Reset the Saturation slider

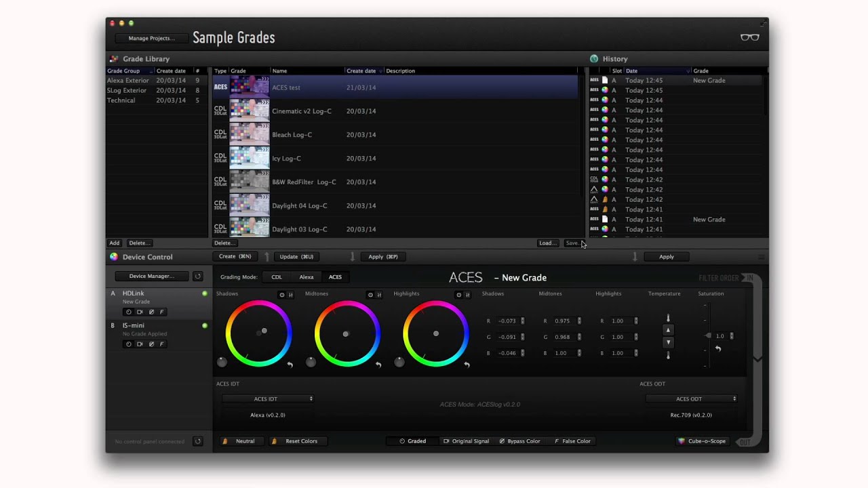pos(718,348)
